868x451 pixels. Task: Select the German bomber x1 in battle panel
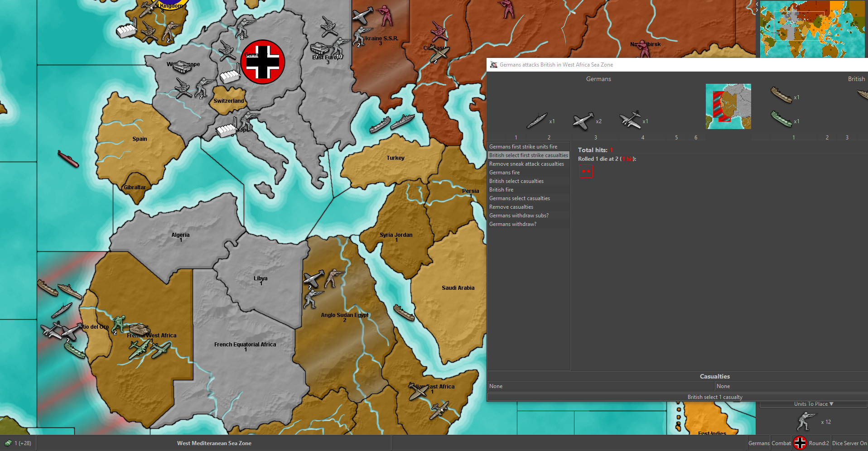[631, 120]
